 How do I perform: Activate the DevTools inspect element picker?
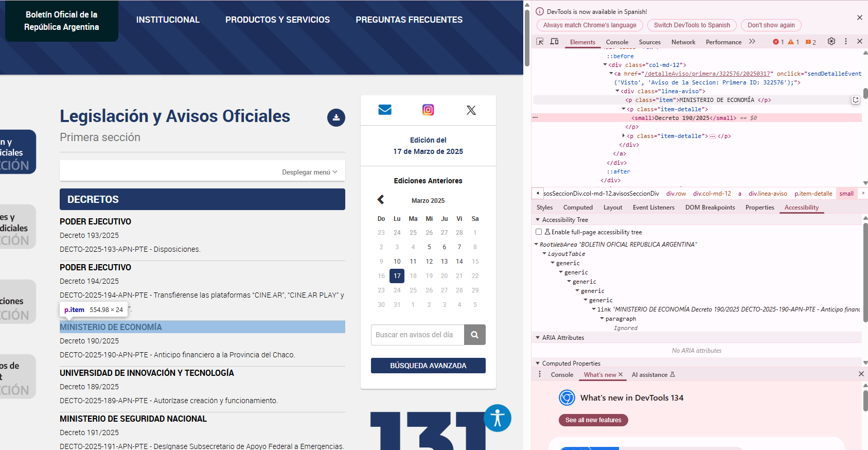click(540, 42)
